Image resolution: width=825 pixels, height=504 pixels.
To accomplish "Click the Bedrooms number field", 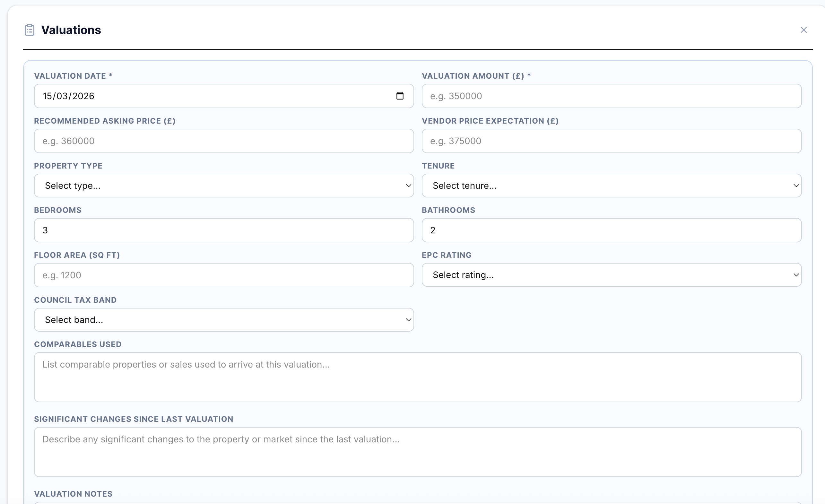I will pyautogui.click(x=224, y=230).
